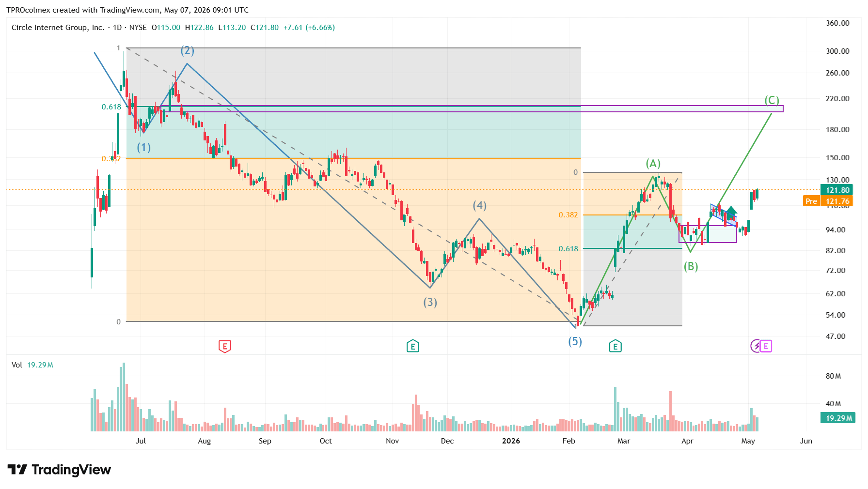Click the Feb label on the time axis

(569, 441)
